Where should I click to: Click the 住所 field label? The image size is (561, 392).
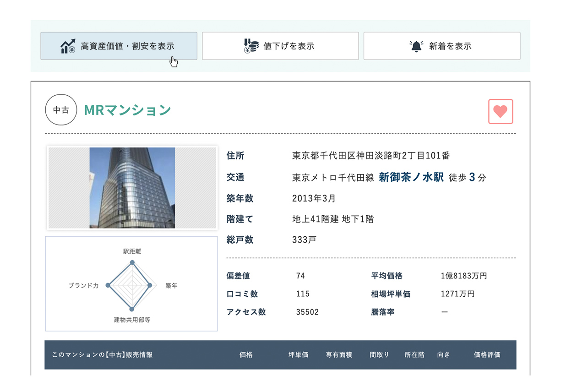235,156
